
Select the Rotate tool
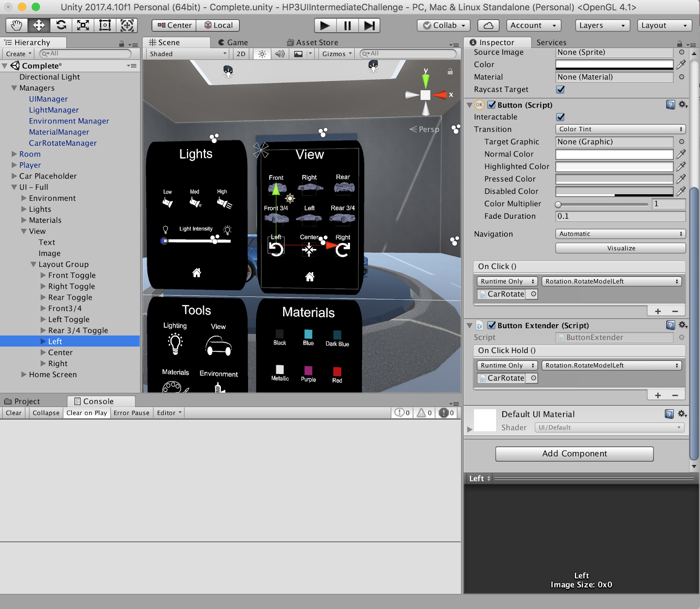[61, 25]
